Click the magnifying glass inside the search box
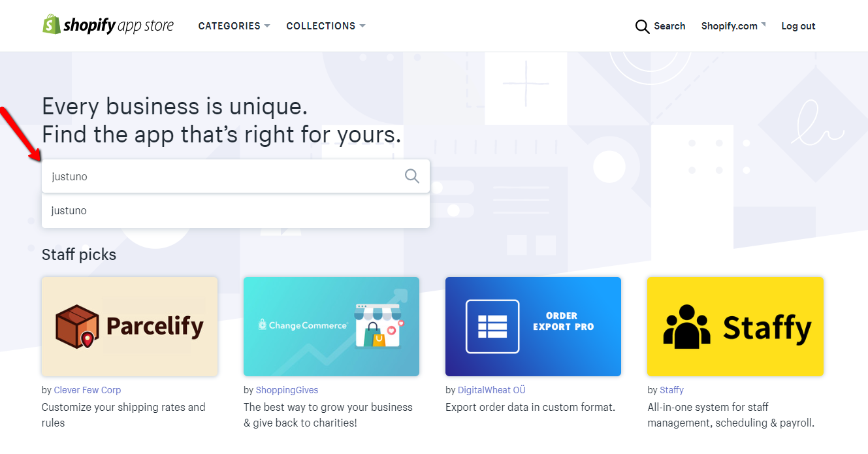The height and width of the screenshot is (454, 868). (411, 176)
